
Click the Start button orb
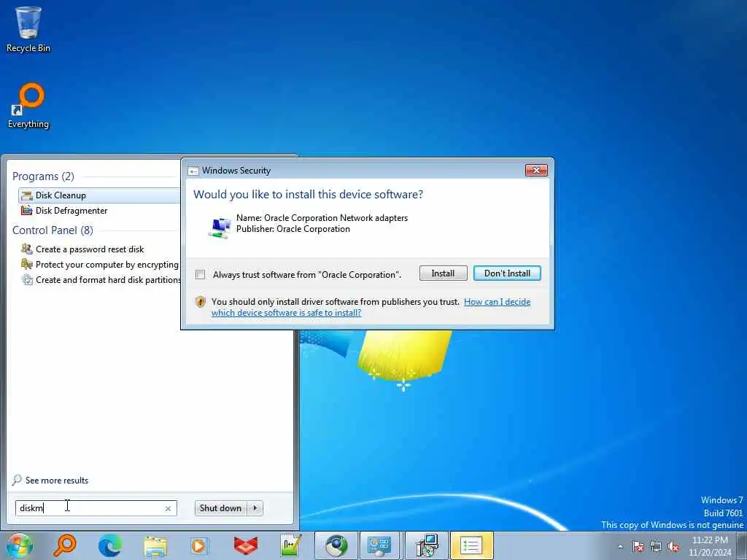[x=20, y=545]
